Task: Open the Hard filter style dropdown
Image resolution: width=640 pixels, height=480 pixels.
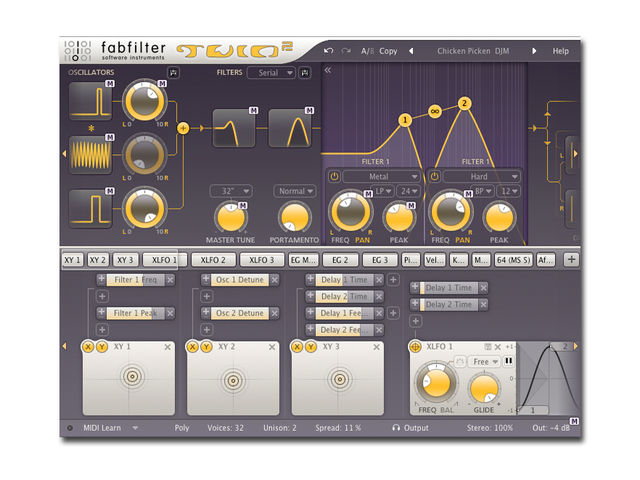Action: (x=482, y=176)
